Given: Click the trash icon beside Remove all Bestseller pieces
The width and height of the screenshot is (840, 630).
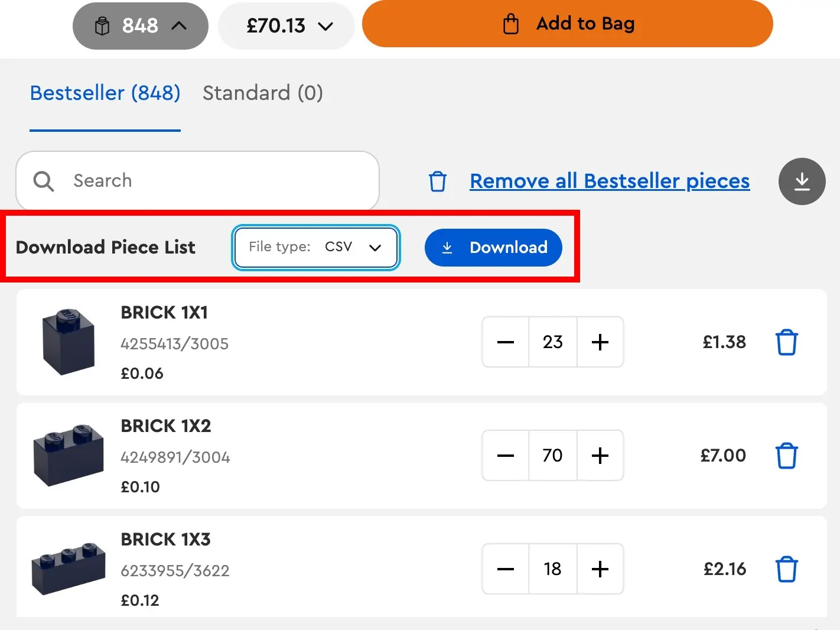Looking at the screenshot, I should tap(437, 181).
